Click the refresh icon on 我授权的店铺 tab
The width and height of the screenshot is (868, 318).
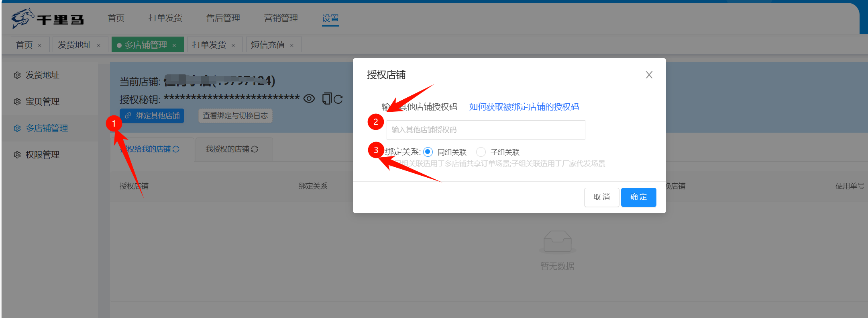pyautogui.click(x=255, y=149)
